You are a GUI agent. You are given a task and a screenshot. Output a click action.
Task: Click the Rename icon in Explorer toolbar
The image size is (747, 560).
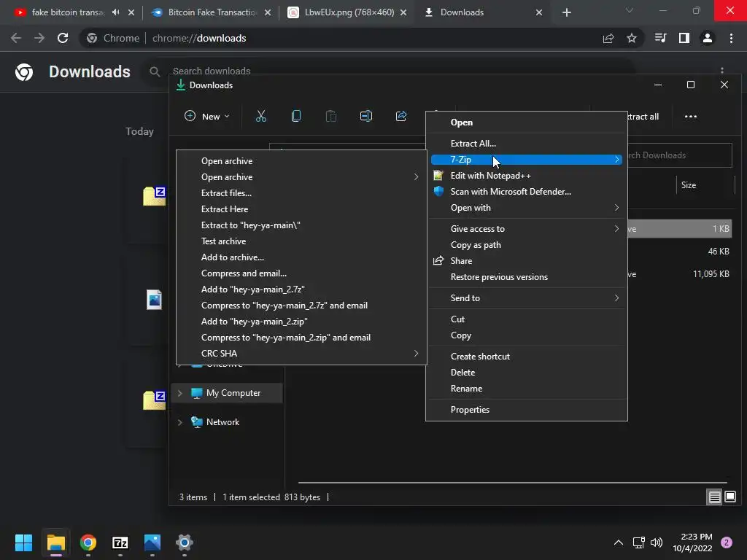[366, 116]
